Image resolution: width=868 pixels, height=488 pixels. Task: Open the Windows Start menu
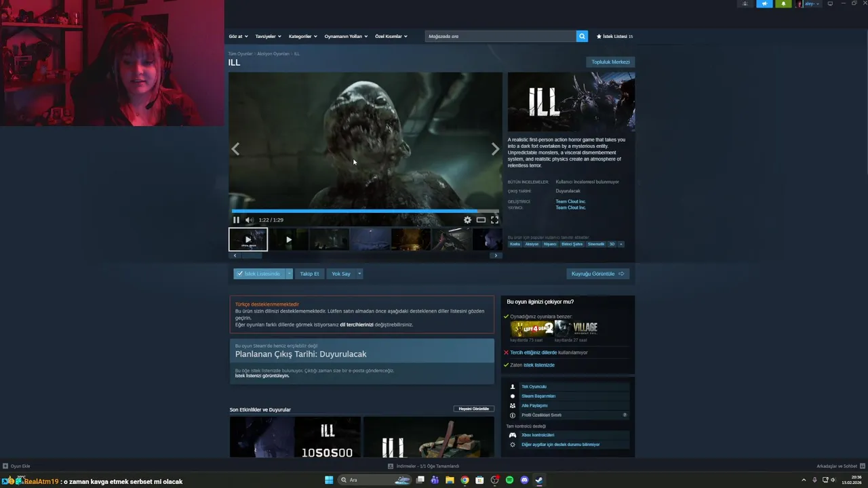coord(329,480)
